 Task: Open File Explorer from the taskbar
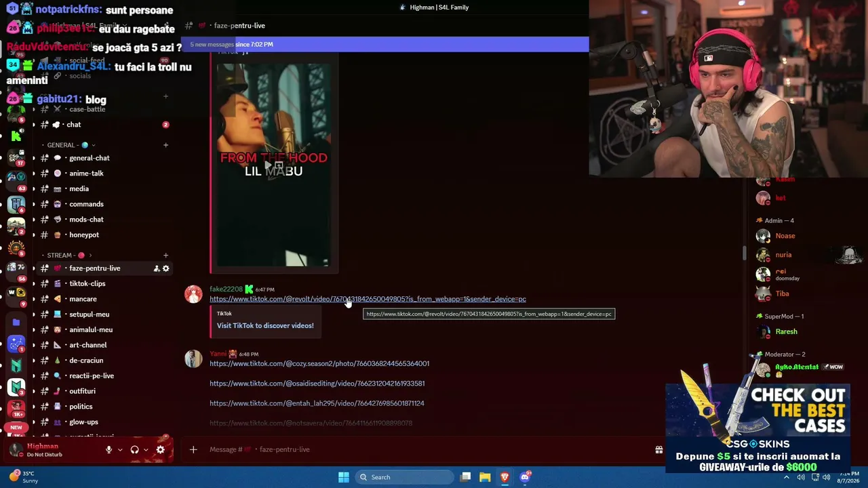[485, 477]
